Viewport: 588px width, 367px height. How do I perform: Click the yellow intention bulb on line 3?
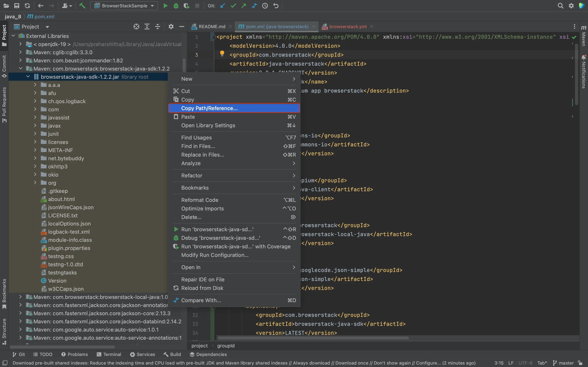point(222,53)
